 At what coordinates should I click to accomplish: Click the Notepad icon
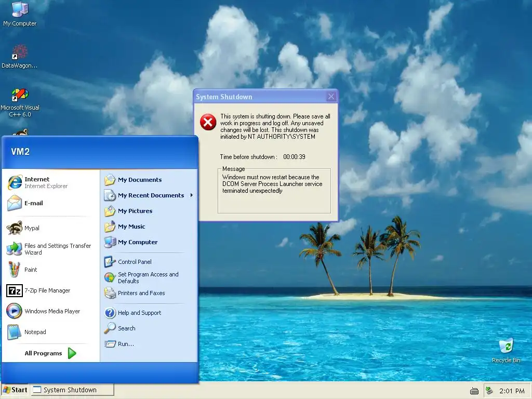coord(15,332)
